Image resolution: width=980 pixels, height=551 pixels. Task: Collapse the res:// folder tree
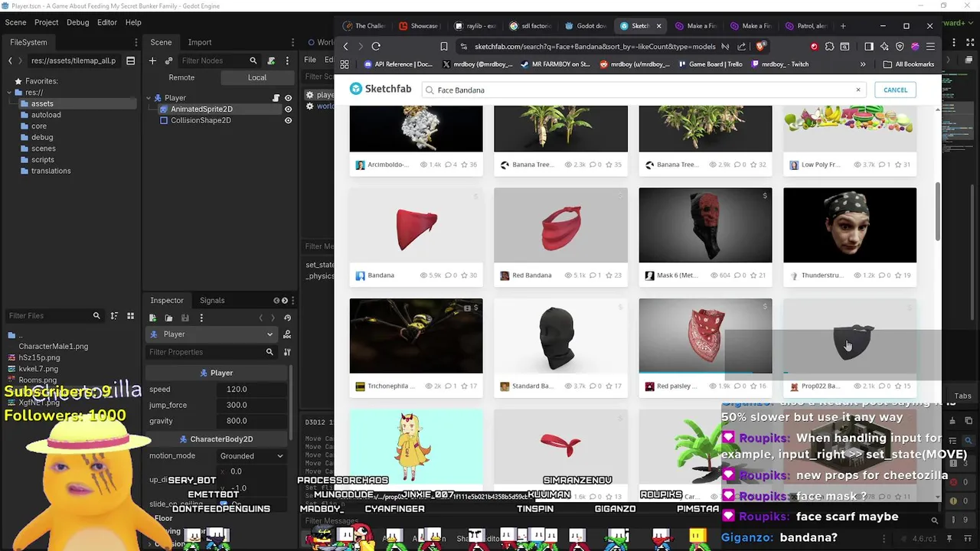pos(8,93)
